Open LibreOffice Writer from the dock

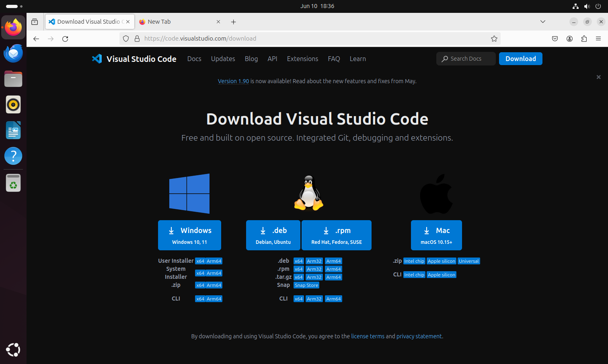(13, 130)
